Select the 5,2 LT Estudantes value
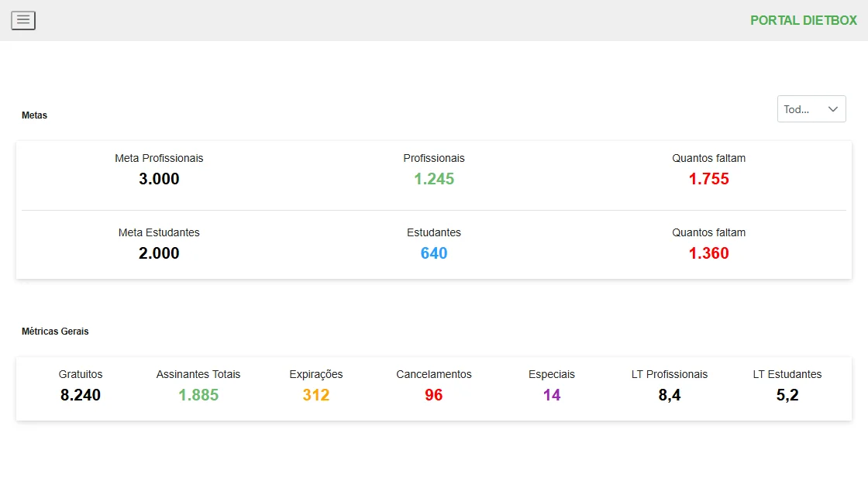 [787, 394]
